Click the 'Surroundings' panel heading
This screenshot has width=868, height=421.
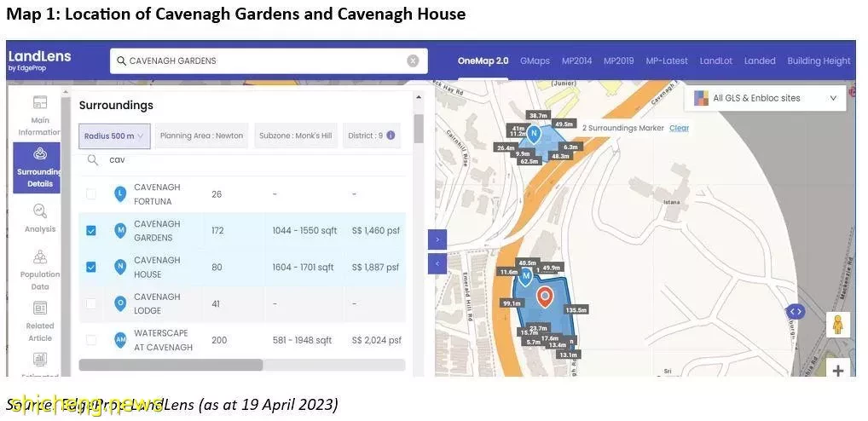pos(116,105)
